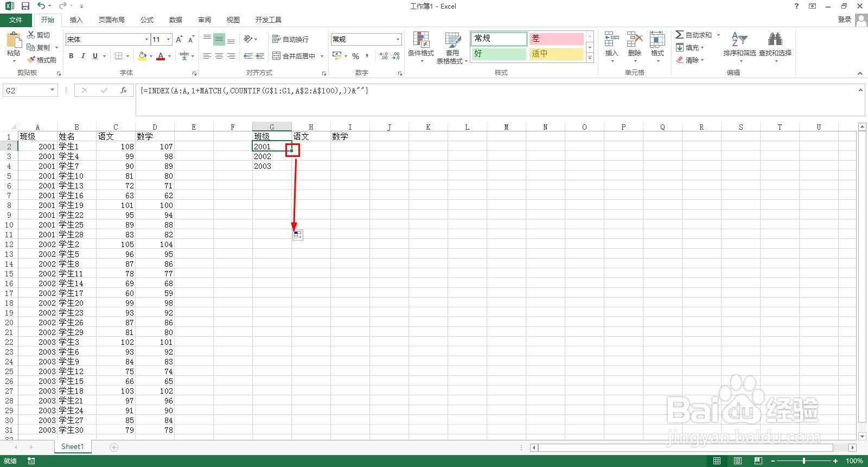Screen dimensions: 868x467
Task: Toggle align text right
Action: [231, 56]
